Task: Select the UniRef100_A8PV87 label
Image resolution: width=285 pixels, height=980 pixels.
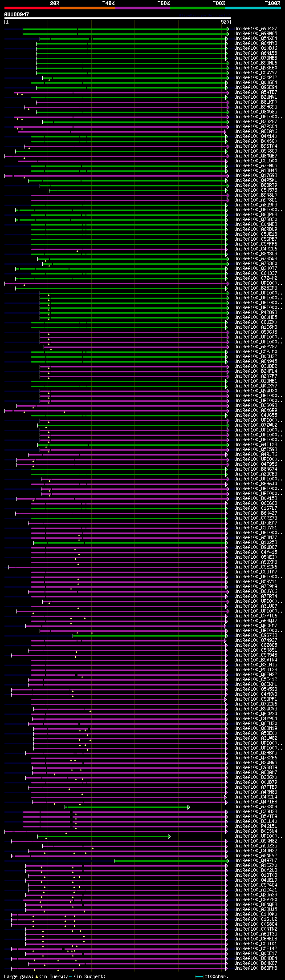Action: tap(256, 347)
